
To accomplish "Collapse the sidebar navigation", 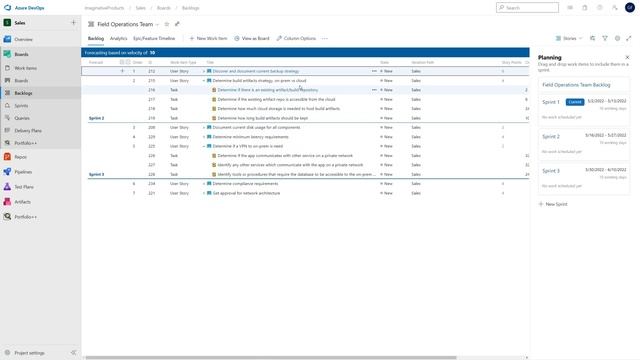I will click(73, 353).
